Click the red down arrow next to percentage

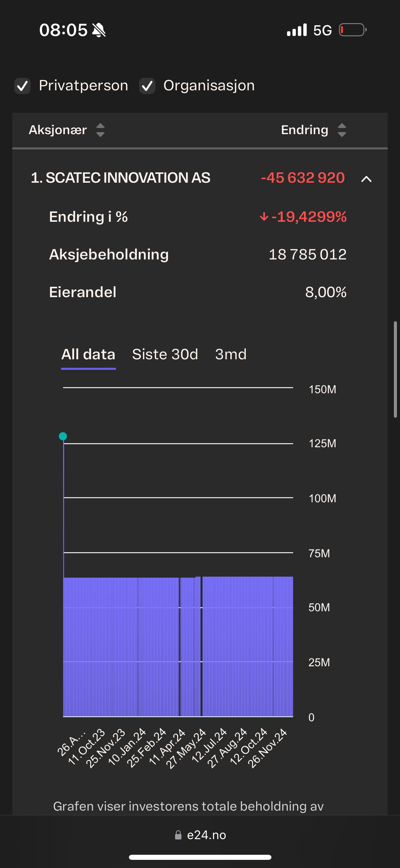tap(264, 217)
